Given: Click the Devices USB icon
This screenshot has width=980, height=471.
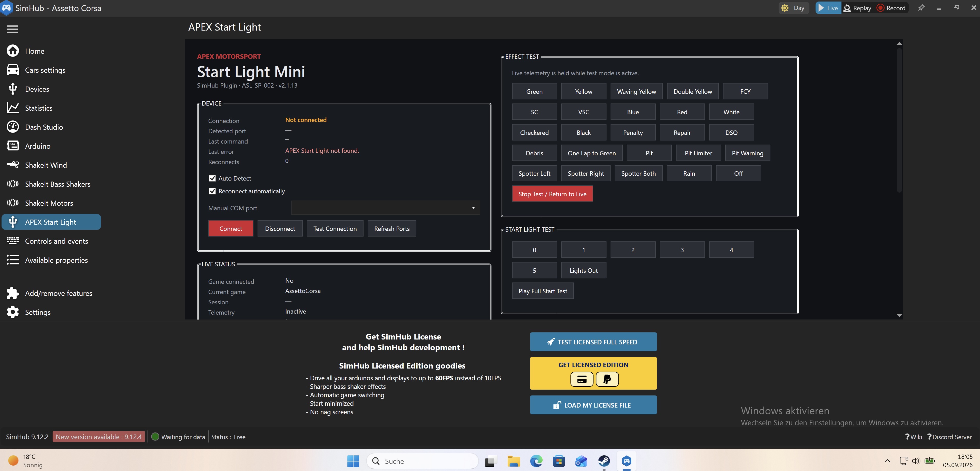Looking at the screenshot, I should coord(13,89).
